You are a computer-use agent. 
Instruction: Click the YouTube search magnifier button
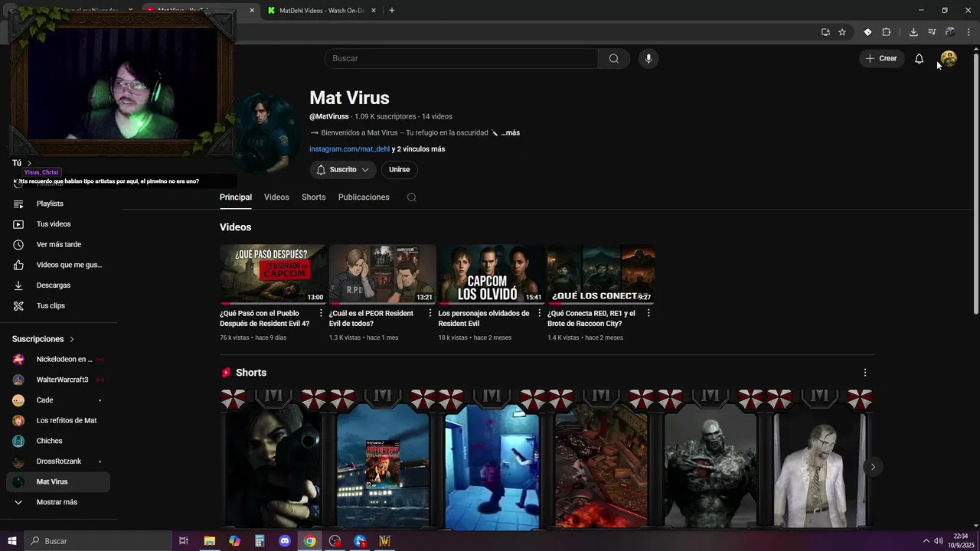click(x=613, y=58)
